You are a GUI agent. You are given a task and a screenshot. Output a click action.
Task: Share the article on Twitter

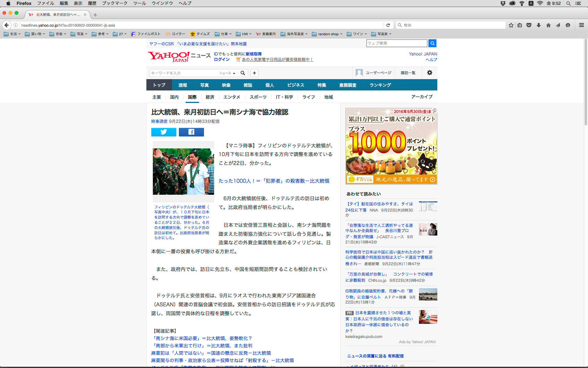164,132
